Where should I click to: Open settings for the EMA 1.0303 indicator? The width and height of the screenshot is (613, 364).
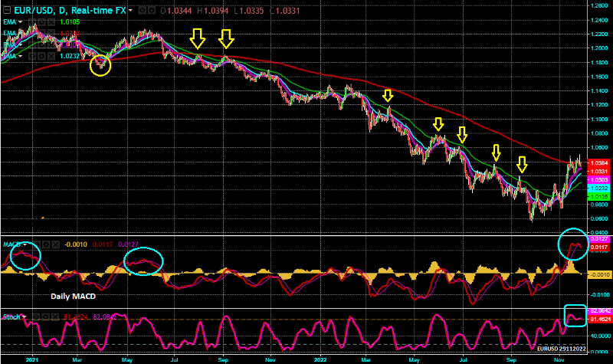point(41,45)
